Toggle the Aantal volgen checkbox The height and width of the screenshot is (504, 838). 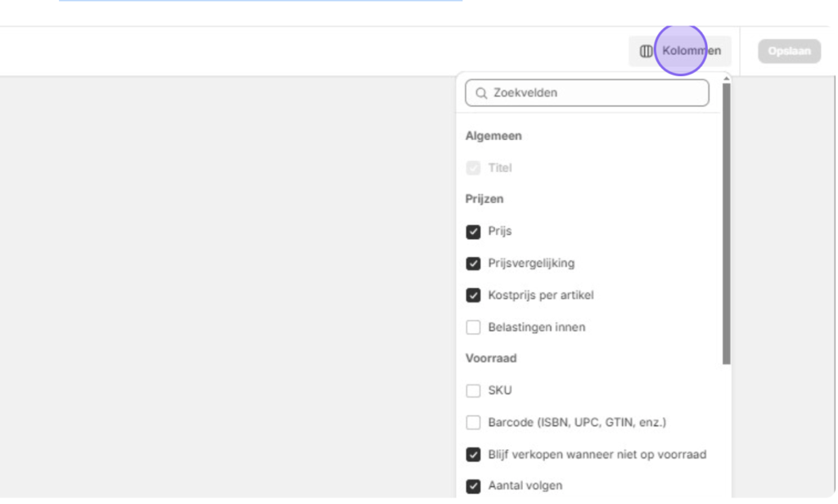473,486
